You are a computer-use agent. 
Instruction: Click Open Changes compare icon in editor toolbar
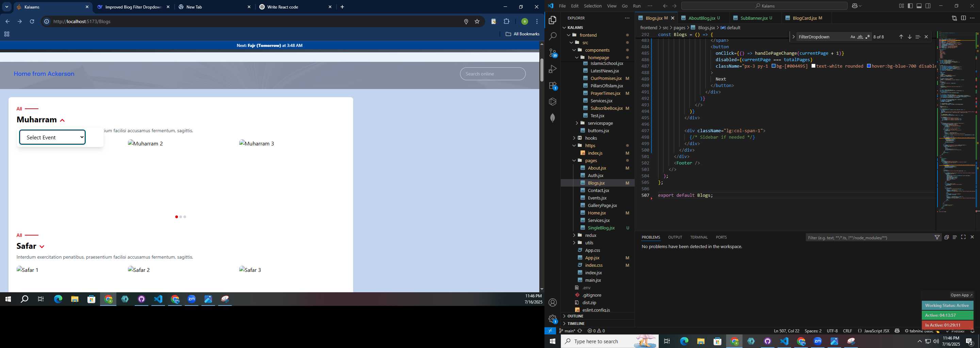click(954, 18)
